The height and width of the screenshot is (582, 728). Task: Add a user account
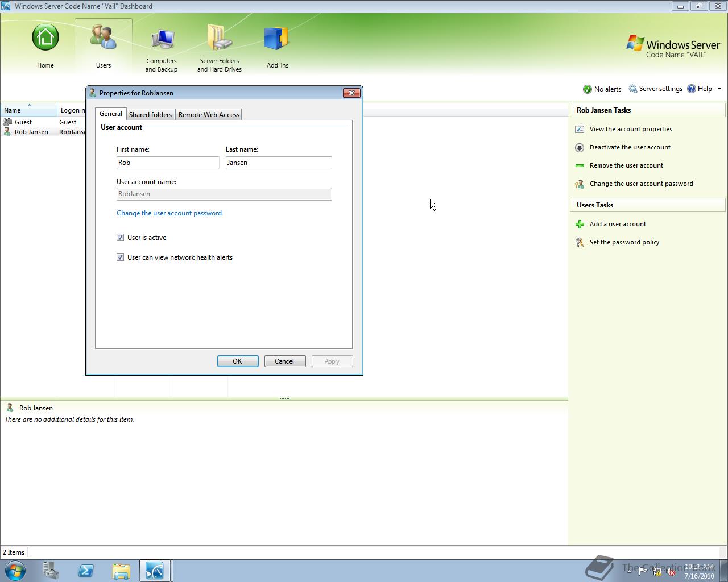coord(618,224)
